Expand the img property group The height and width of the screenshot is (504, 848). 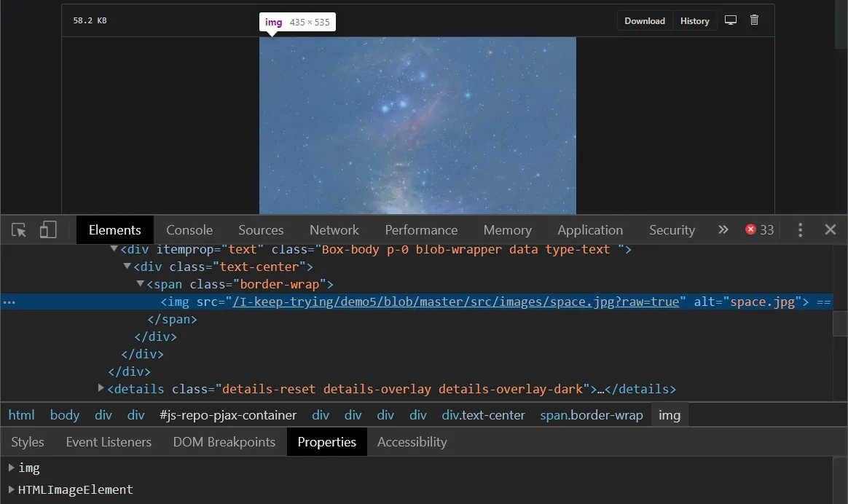pos(11,468)
